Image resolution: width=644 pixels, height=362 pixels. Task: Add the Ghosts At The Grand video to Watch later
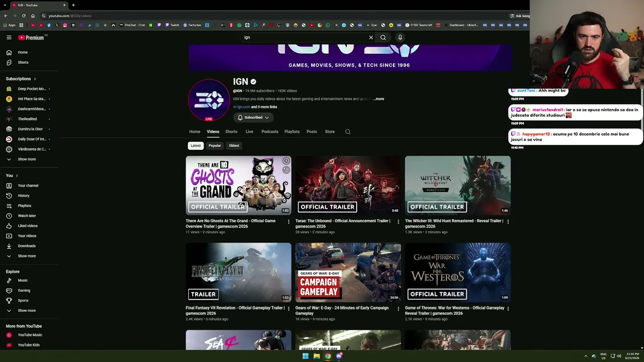coord(286,161)
